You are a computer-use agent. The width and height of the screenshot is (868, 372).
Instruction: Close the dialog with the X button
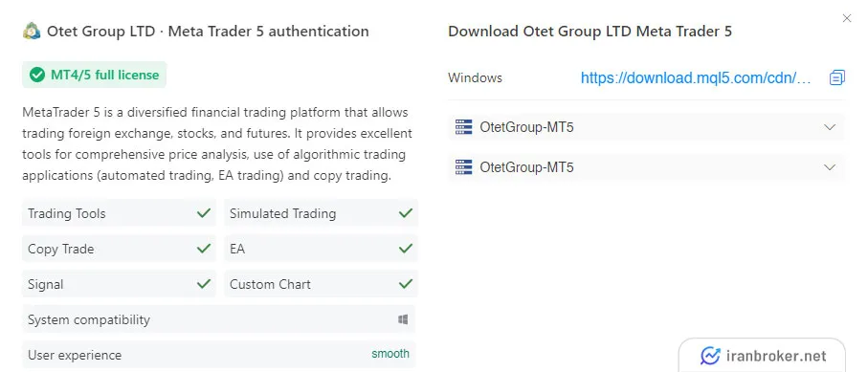coord(846,18)
